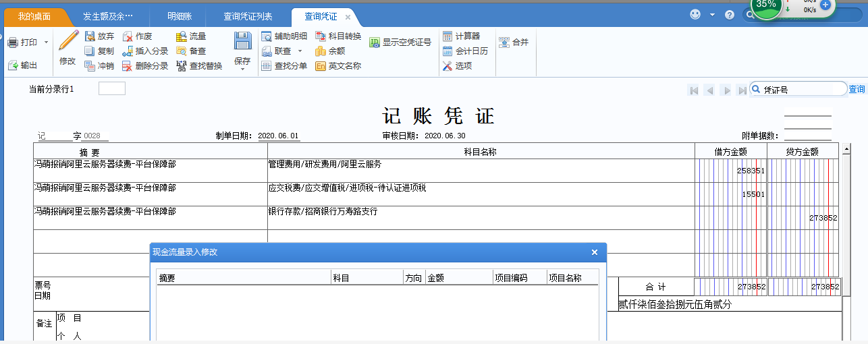Click the 合并 merge item

514,42
